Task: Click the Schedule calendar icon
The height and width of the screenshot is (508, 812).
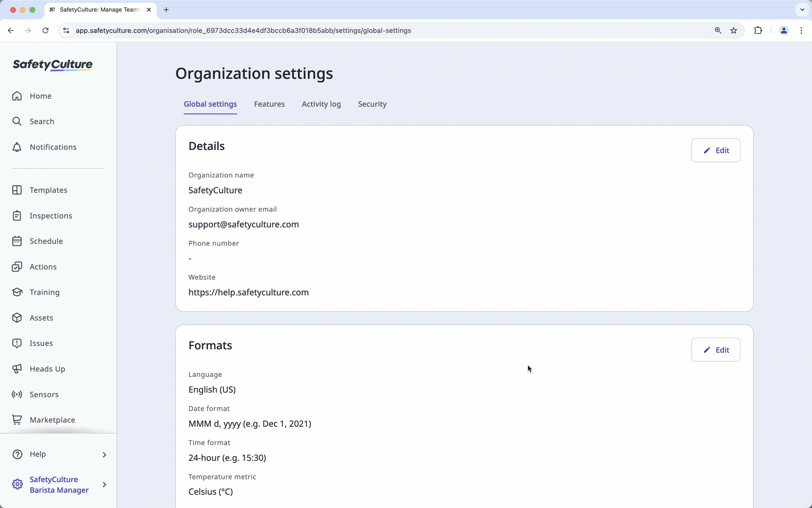Action: [x=17, y=241]
